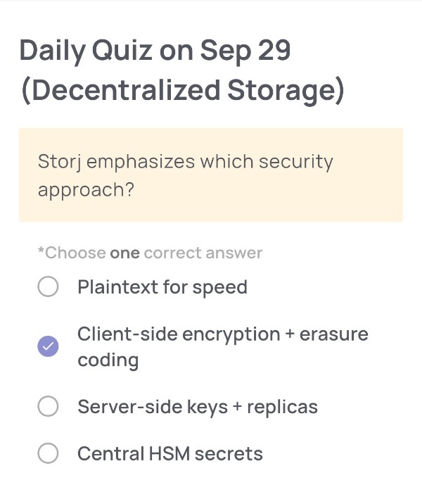Click the "correct answer" instruction text
Image resolution: width=422 pixels, height=504 pixels.
[203, 253]
